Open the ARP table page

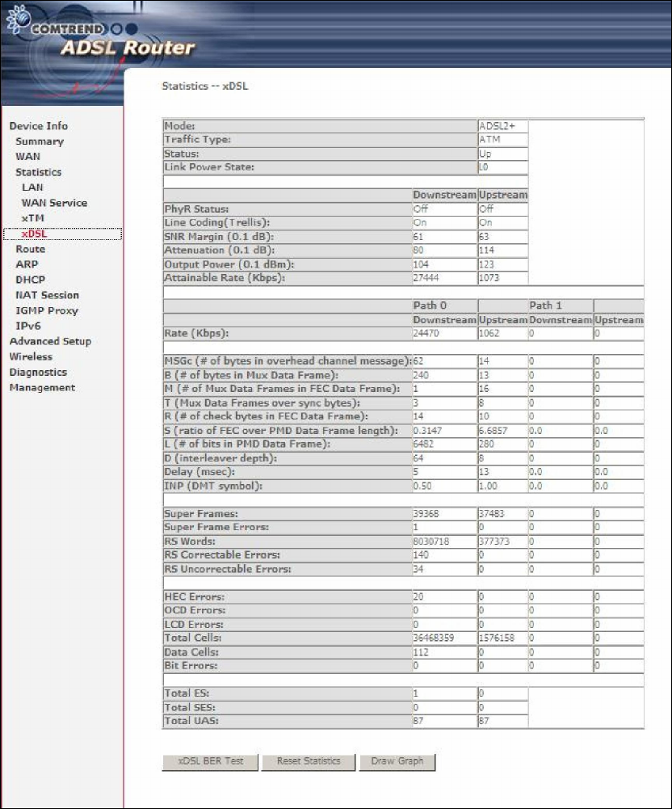pos(27,264)
